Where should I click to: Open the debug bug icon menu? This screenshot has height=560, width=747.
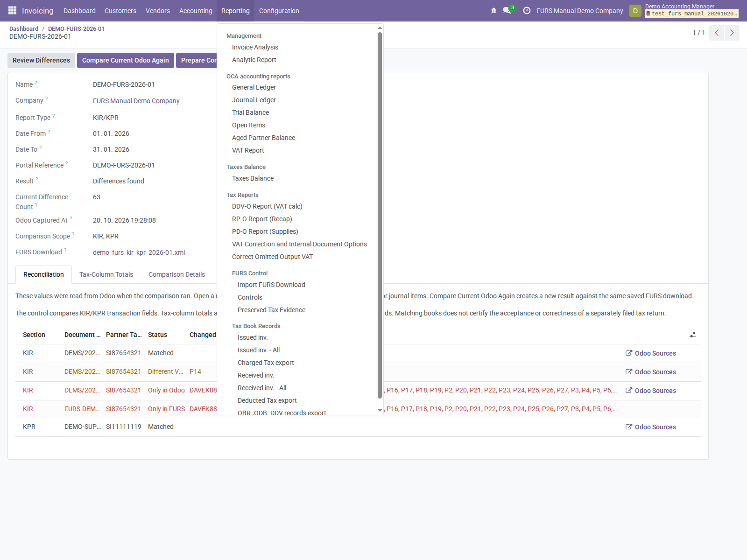coord(493,10)
